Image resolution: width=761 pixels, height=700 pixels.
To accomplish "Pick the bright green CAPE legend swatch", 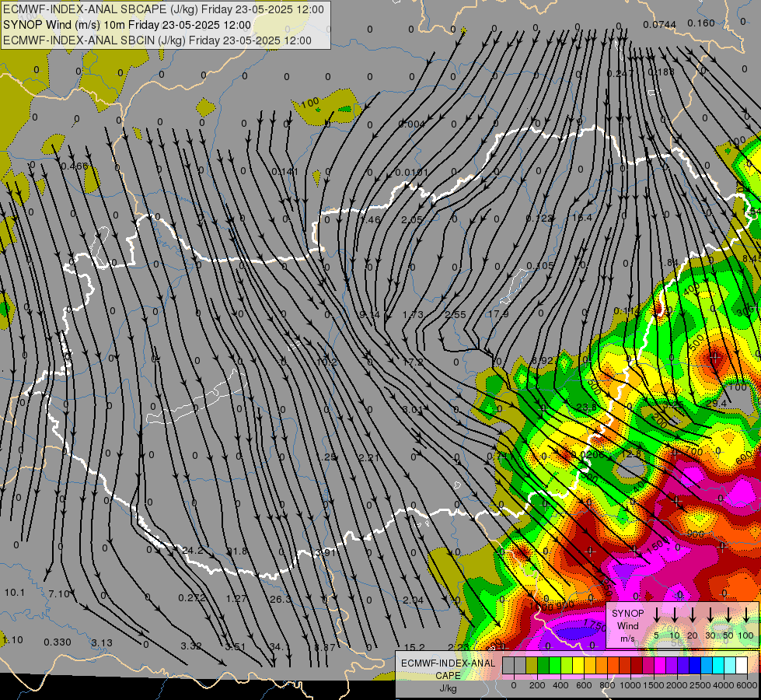I will click(x=555, y=665).
